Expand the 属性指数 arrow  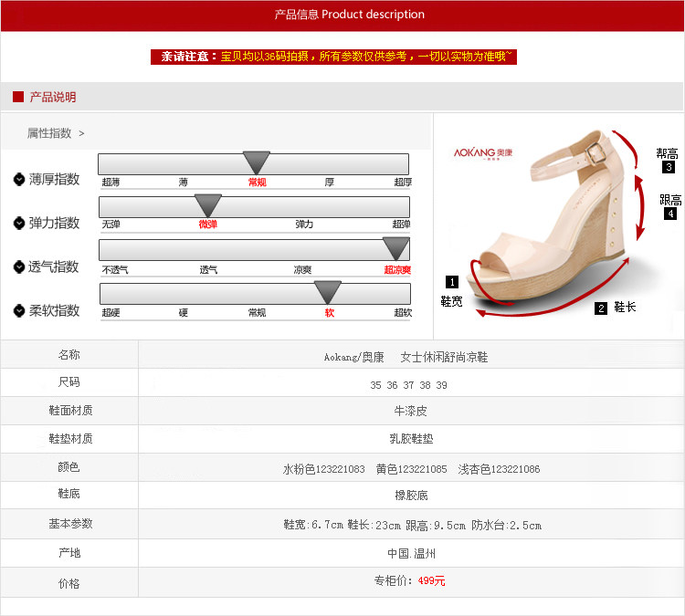[81, 133]
